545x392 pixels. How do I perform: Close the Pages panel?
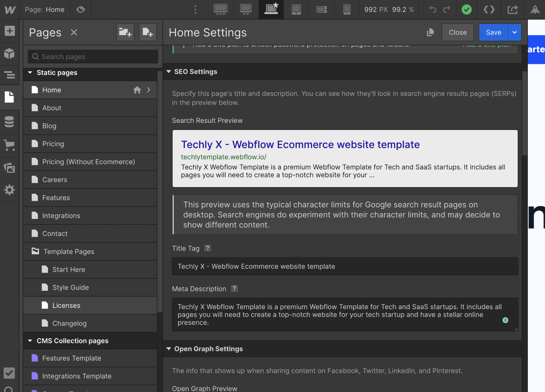click(x=74, y=32)
